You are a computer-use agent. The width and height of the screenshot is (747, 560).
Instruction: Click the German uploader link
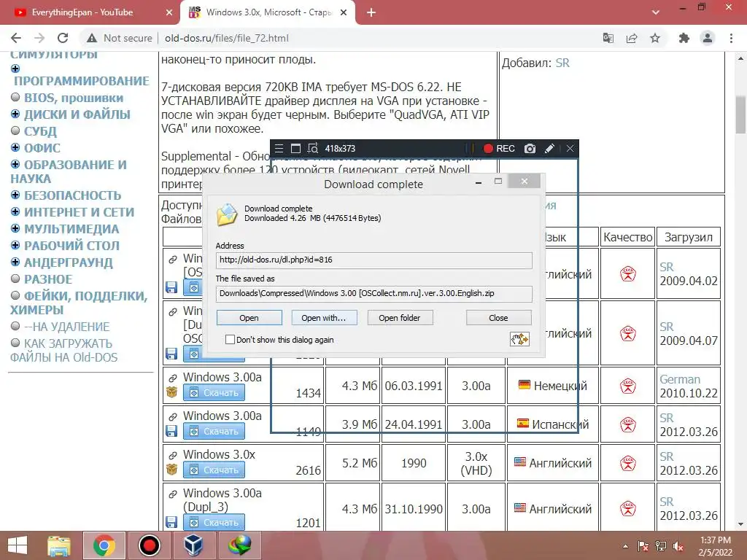pyautogui.click(x=680, y=379)
